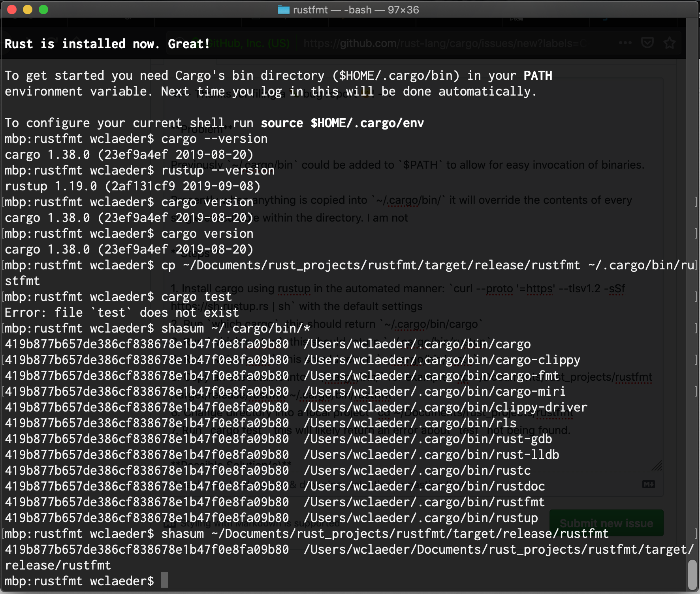Click path ending in rust-gdb
This screenshot has width=700, height=594.
pyautogui.click(x=428, y=439)
